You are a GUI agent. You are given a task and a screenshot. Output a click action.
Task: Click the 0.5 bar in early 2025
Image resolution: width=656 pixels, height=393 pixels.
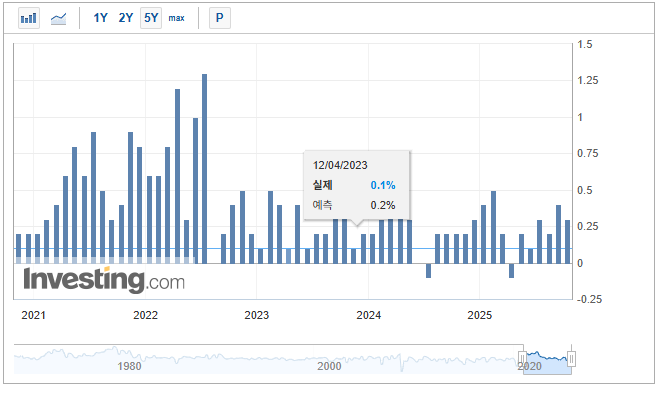(493, 227)
